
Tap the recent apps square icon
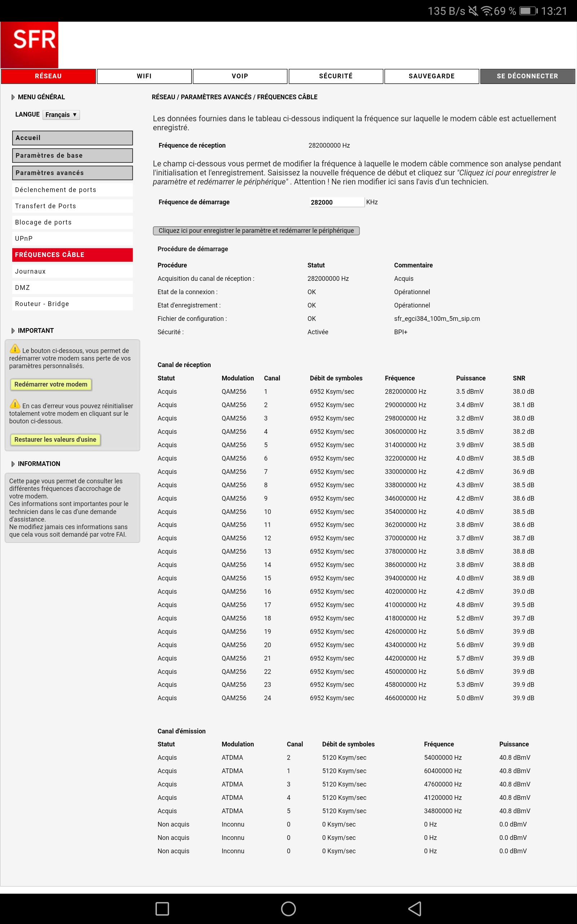162,908
